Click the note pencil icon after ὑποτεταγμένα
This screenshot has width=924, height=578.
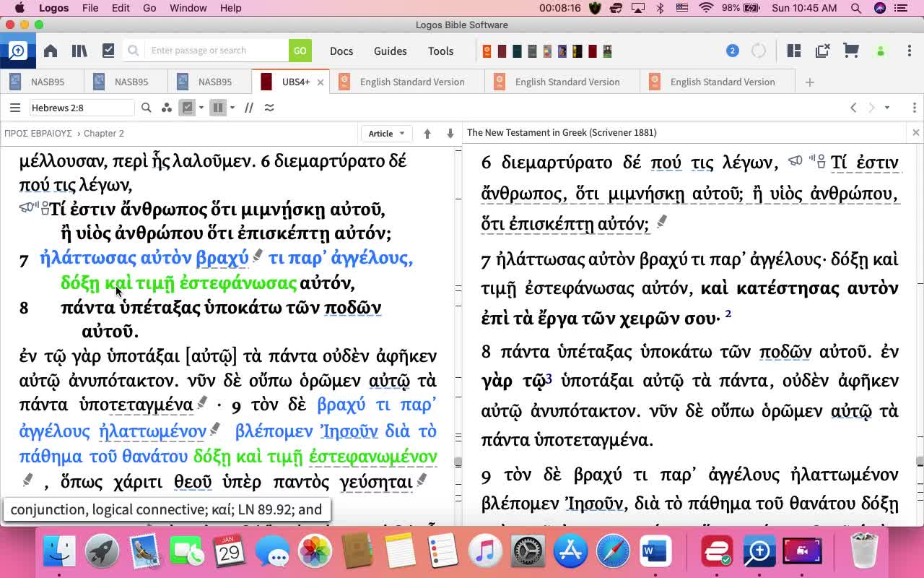coord(202,402)
